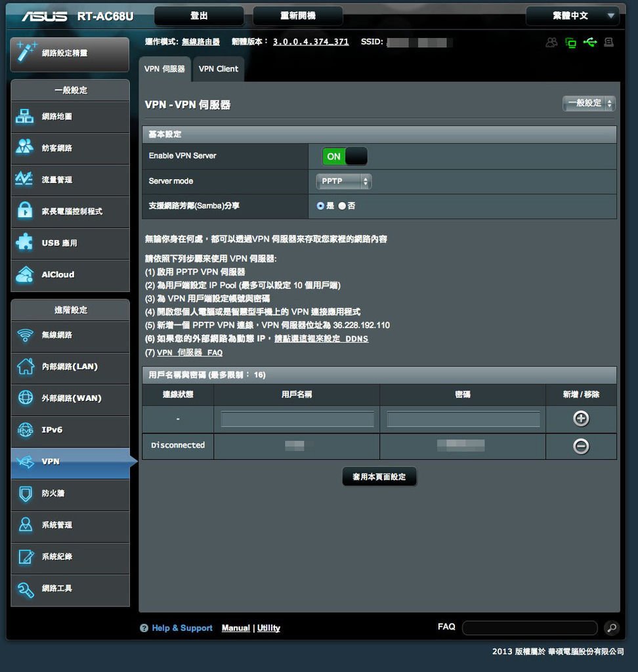The width and height of the screenshot is (638, 672).
Task: Open the VPN 伺服器 FAQ link
Action: pyautogui.click(x=190, y=352)
